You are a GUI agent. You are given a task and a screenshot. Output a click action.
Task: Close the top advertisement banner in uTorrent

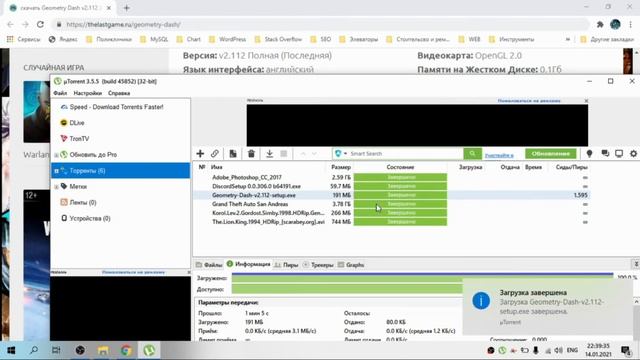tap(586, 100)
